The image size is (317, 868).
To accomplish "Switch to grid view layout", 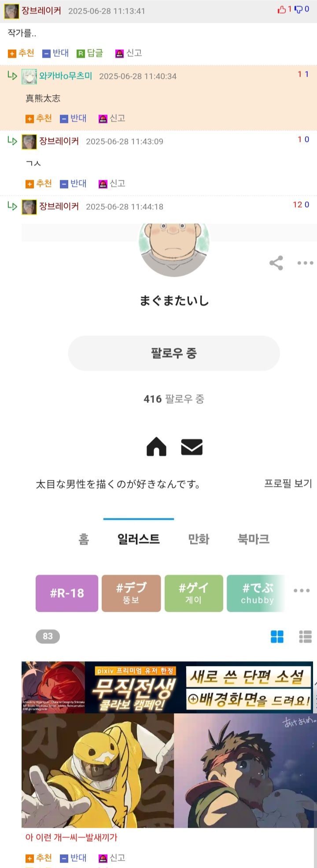I will point(277,637).
